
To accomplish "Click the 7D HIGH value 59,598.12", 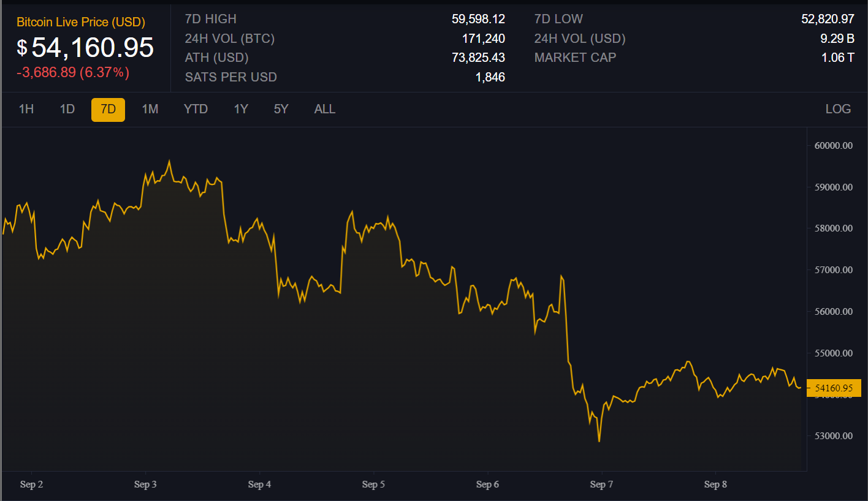I will (x=478, y=19).
